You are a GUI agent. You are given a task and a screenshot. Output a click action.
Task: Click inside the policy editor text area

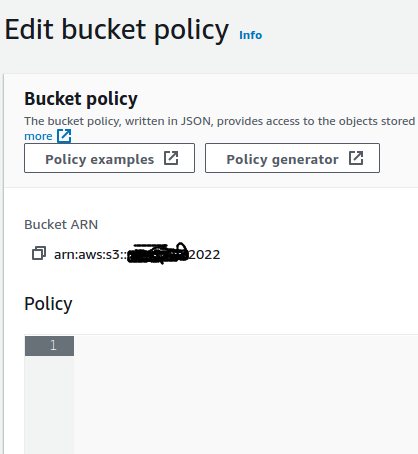[246, 395]
